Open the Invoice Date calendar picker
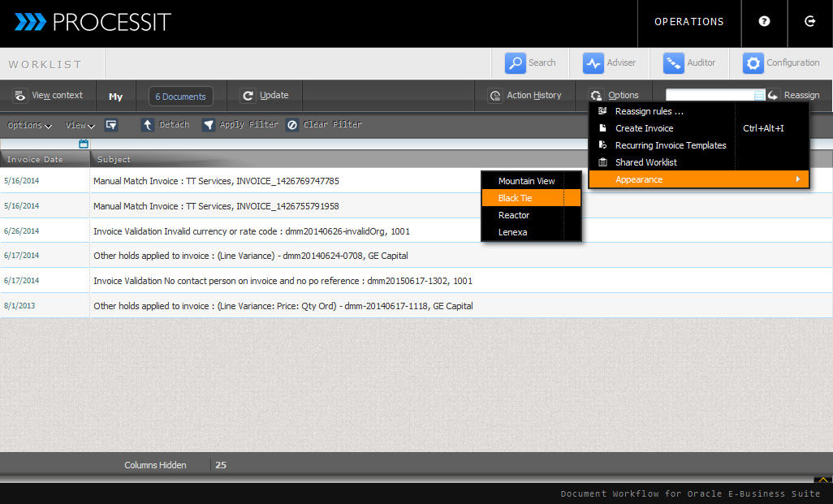 [84, 144]
